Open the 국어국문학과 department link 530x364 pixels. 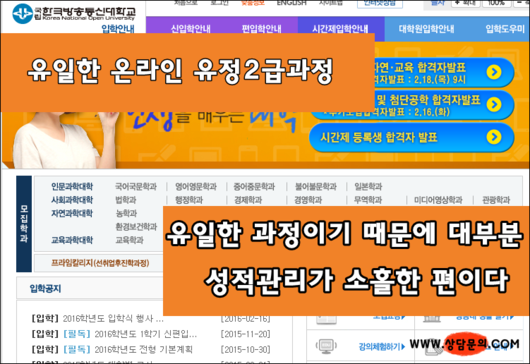[136, 187]
